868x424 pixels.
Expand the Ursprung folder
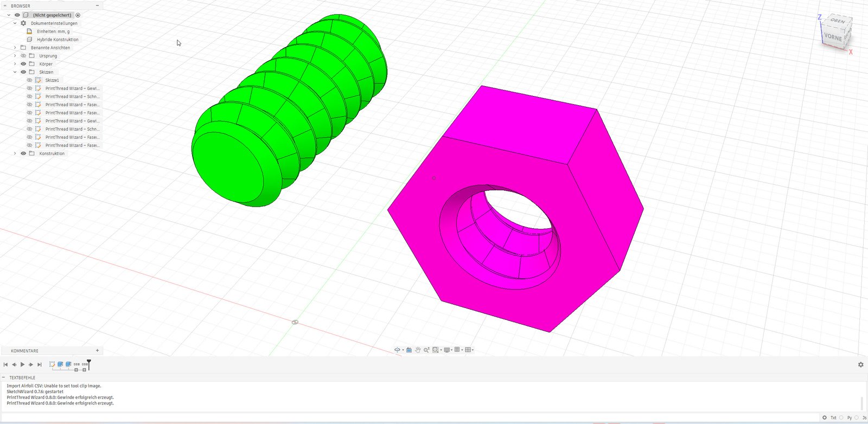point(15,56)
